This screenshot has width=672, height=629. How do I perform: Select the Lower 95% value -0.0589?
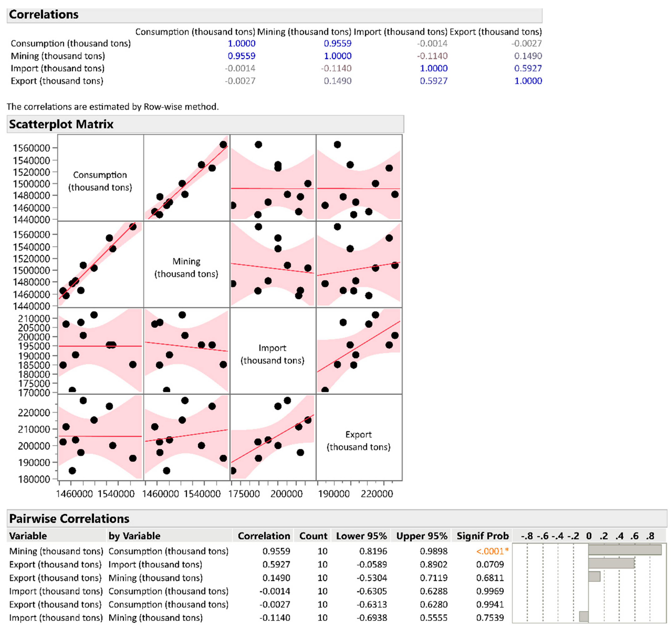371,564
